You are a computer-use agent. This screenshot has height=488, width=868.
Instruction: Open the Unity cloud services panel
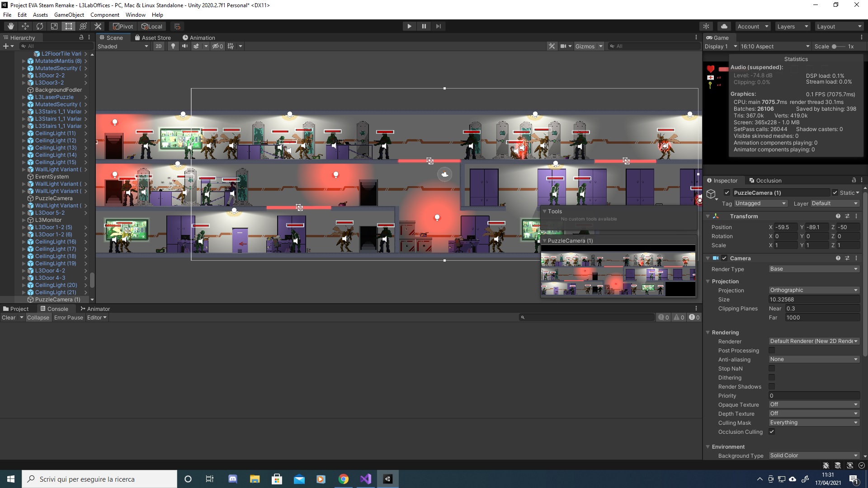tap(724, 26)
